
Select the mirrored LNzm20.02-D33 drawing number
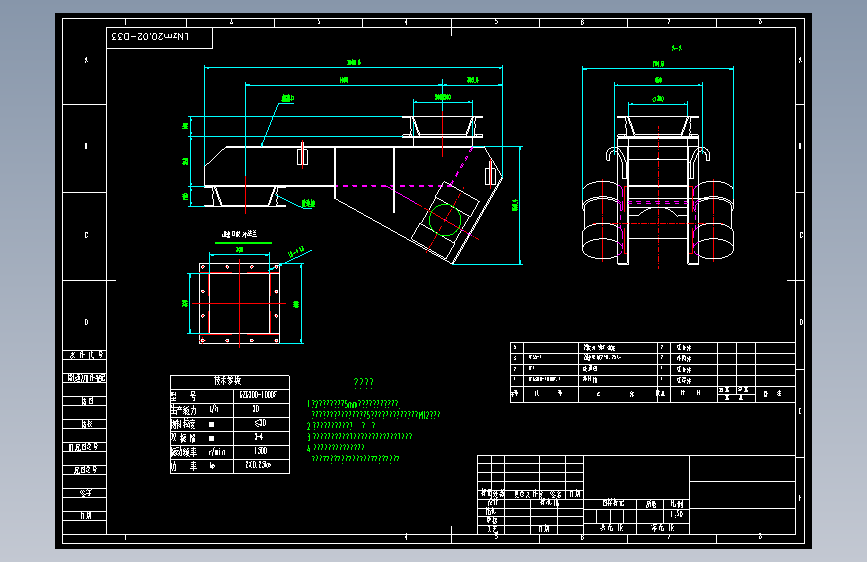click(x=150, y=37)
